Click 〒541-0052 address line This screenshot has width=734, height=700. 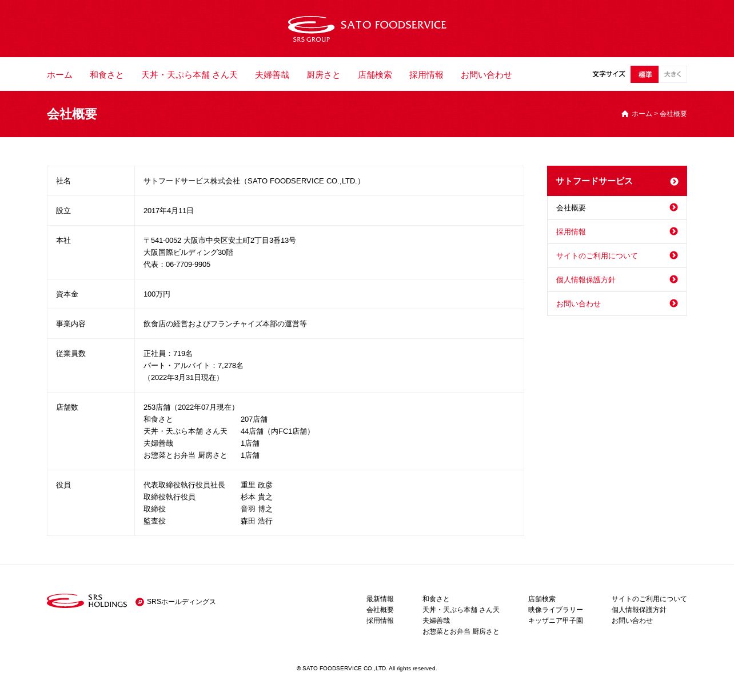pyautogui.click(x=220, y=241)
